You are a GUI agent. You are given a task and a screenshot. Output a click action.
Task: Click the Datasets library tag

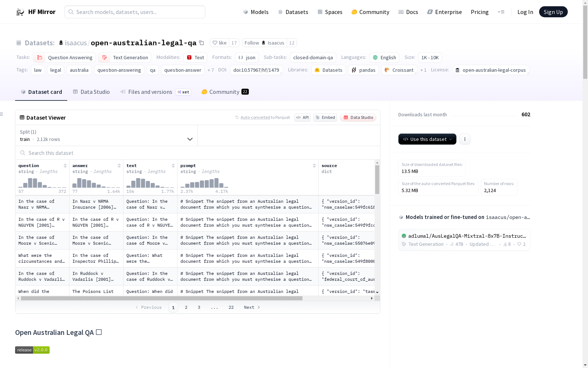[329, 70]
